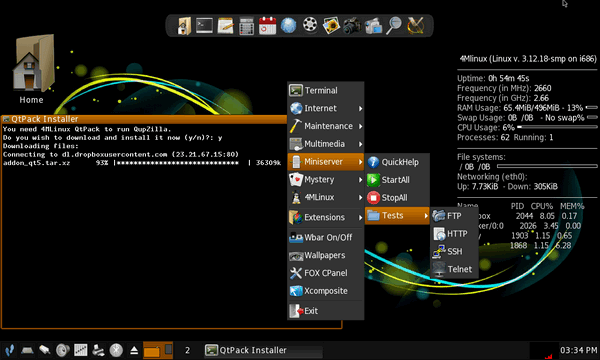Screen dimensions: 600x360
Task: Click the rightmost X-shaped dock icon
Action: click(415, 26)
